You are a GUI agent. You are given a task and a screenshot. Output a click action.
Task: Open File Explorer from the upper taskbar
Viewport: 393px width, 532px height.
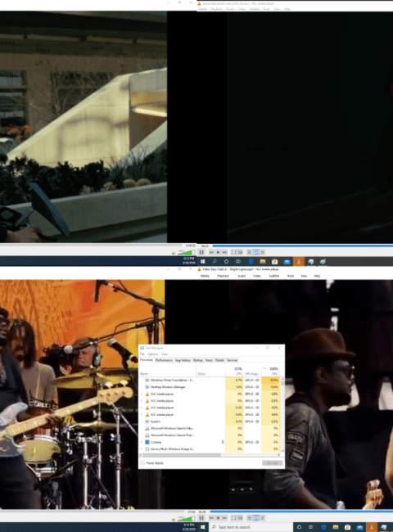point(263,261)
